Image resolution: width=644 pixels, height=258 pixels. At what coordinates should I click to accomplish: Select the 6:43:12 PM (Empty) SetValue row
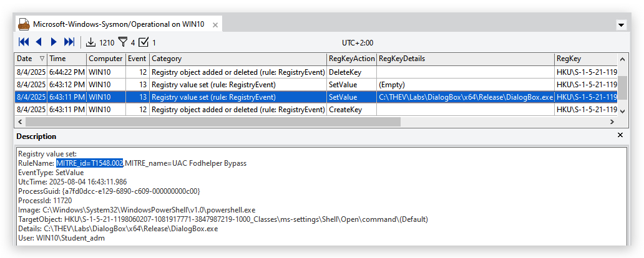[x=316, y=85]
